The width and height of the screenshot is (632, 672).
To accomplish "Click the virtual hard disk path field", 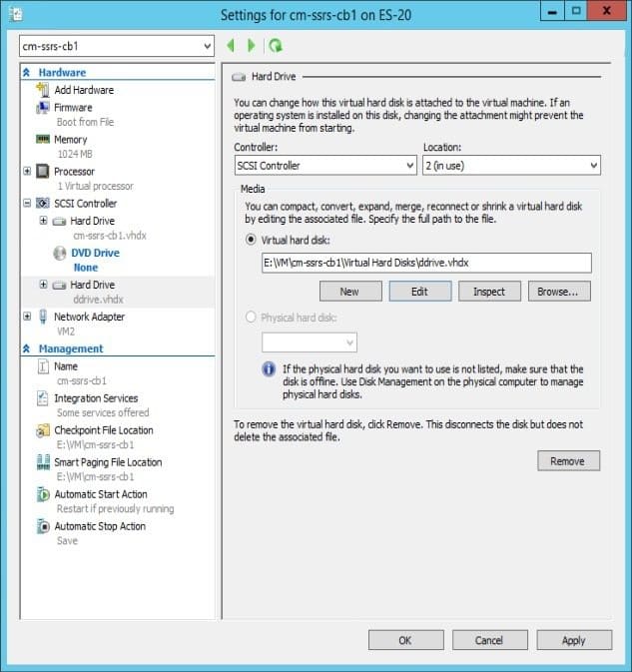I will 426,263.
